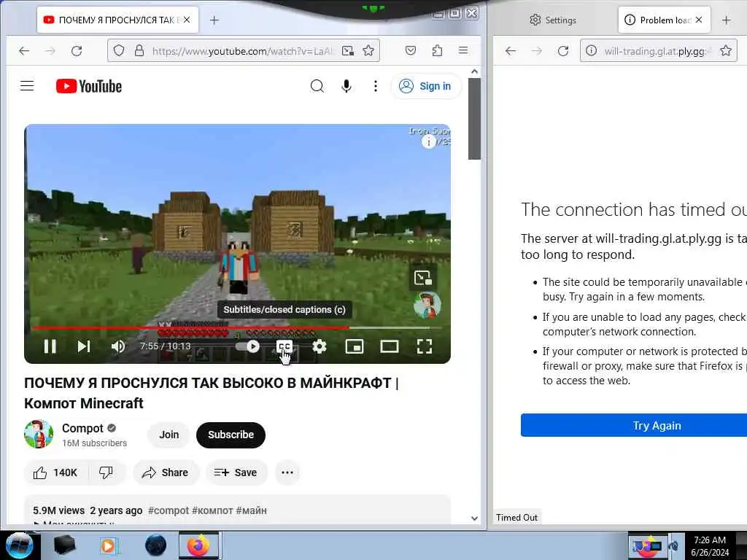Switch to miniplayer mode
The height and width of the screenshot is (560, 747).
tap(355, 346)
